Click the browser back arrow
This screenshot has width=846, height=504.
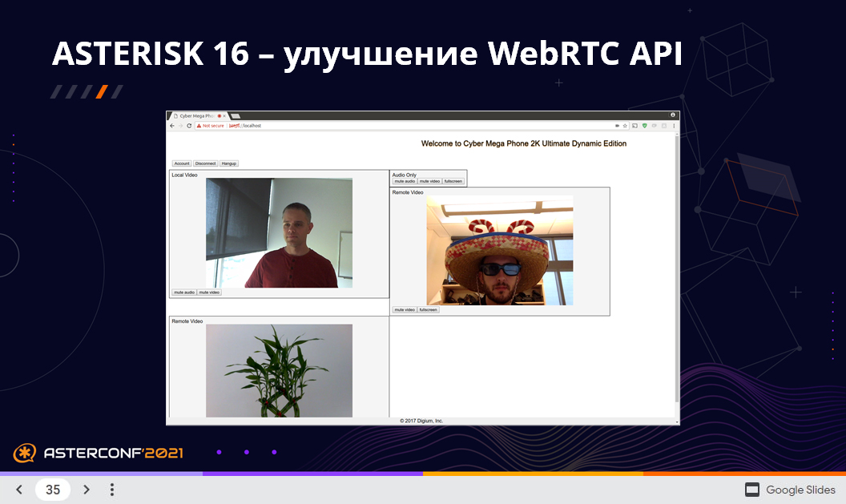171,126
